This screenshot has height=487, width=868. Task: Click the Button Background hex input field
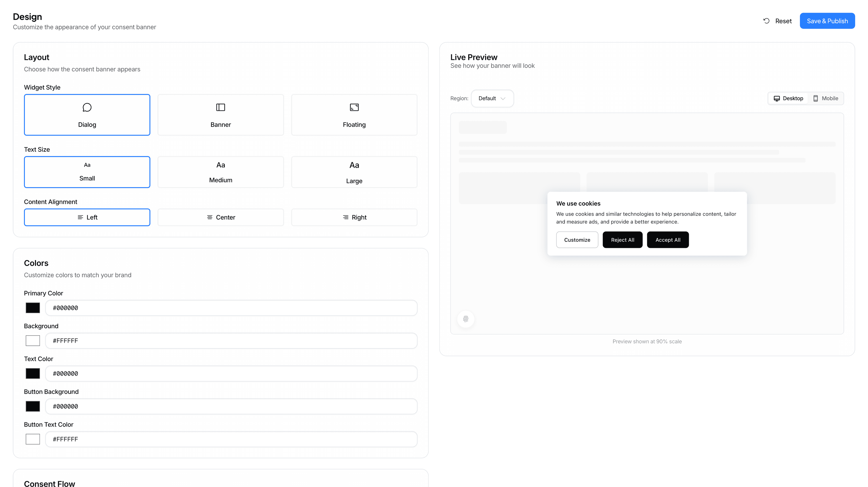point(231,407)
